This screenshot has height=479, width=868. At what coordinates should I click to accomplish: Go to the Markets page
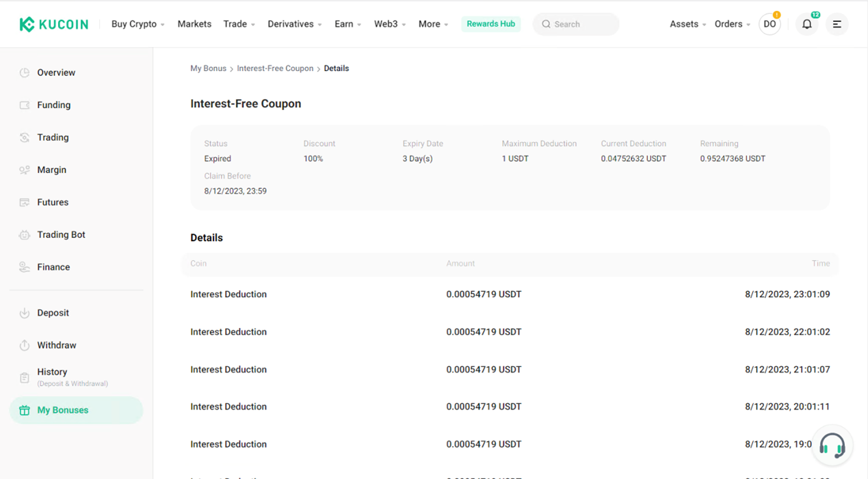tap(194, 24)
